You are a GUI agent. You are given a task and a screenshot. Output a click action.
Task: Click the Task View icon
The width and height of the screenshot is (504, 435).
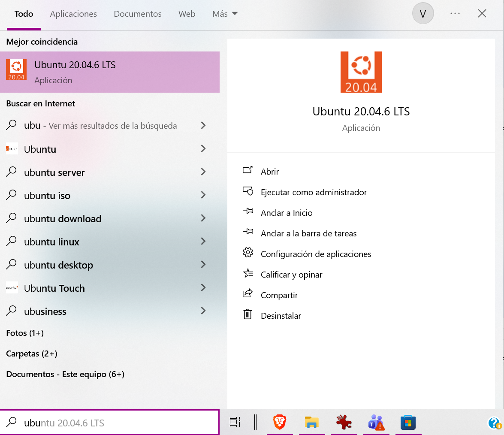(x=235, y=422)
